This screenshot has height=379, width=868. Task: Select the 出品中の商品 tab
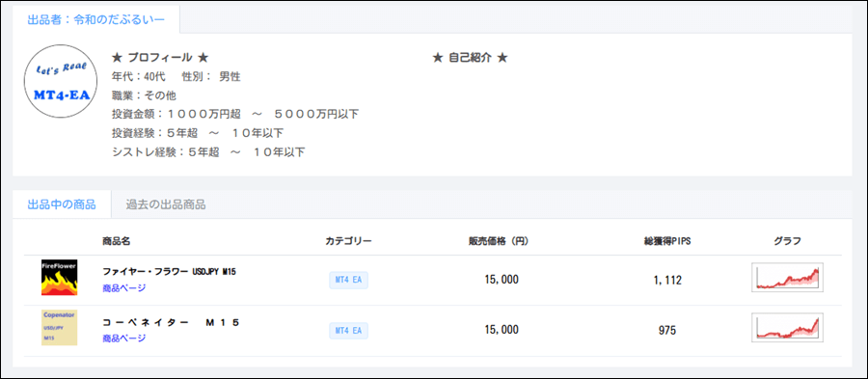click(62, 204)
